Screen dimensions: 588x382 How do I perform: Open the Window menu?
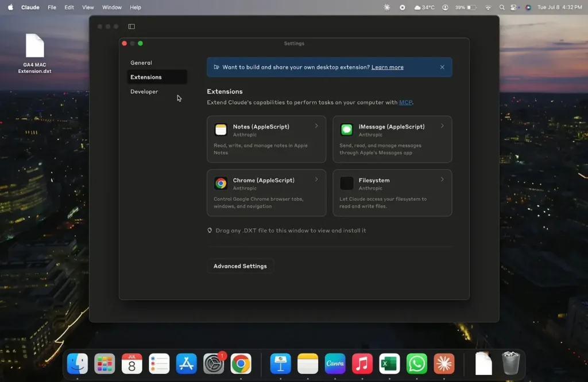112,7
